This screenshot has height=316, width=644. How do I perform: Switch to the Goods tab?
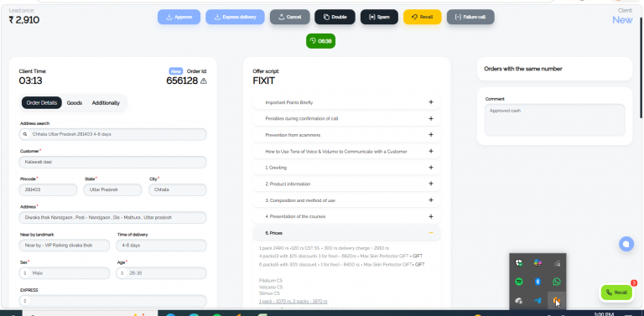(x=75, y=102)
